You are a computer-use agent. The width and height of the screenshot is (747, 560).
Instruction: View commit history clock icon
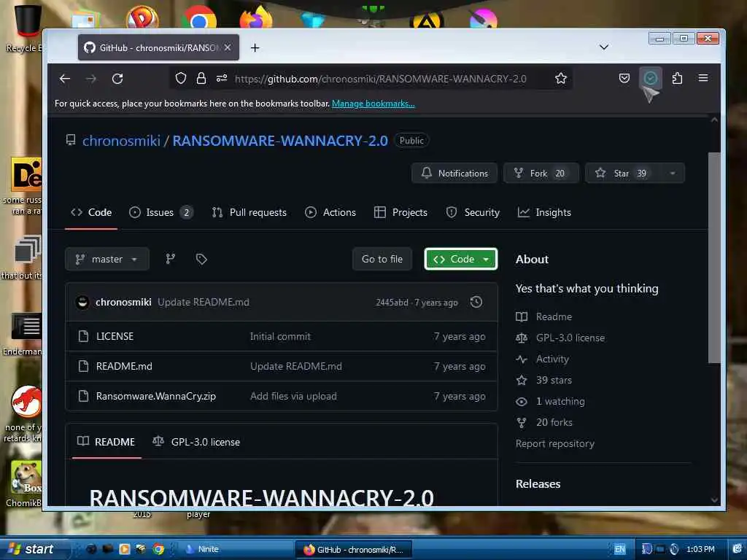[x=476, y=302]
